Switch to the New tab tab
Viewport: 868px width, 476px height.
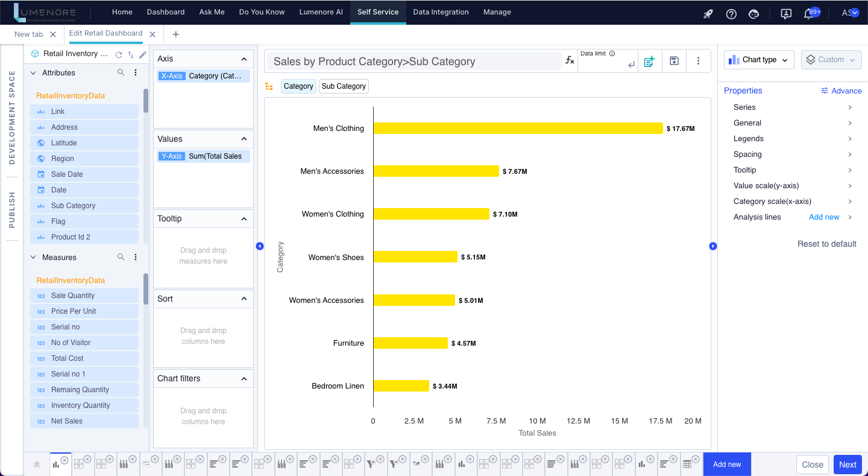(29, 34)
